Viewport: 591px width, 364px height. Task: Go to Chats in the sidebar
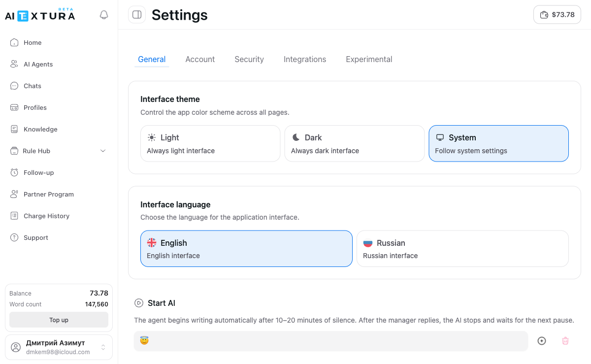click(x=33, y=86)
